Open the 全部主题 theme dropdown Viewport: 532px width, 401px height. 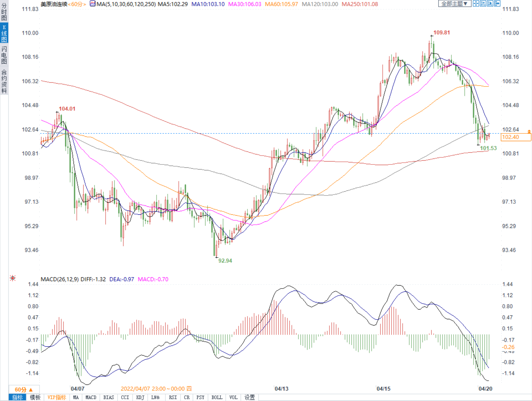(x=454, y=4)
